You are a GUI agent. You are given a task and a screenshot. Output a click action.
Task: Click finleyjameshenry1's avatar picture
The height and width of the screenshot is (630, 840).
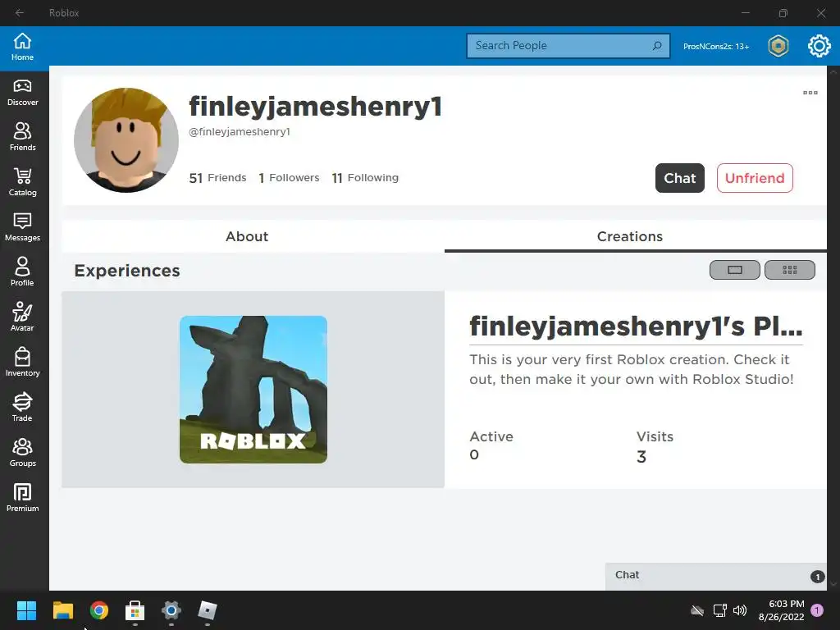(x=126, y=140)
